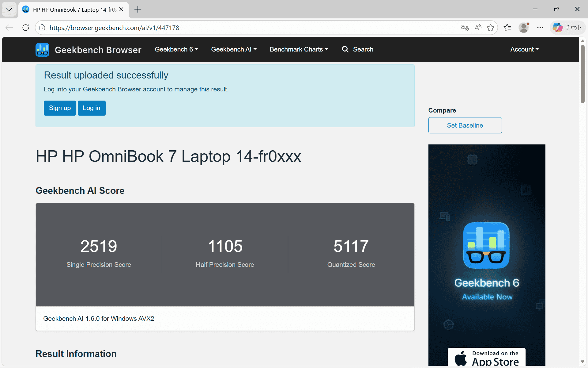Open the page translate tool
Image resolution: width=588 pixels, height=368 pixels.
coord(464,28)
